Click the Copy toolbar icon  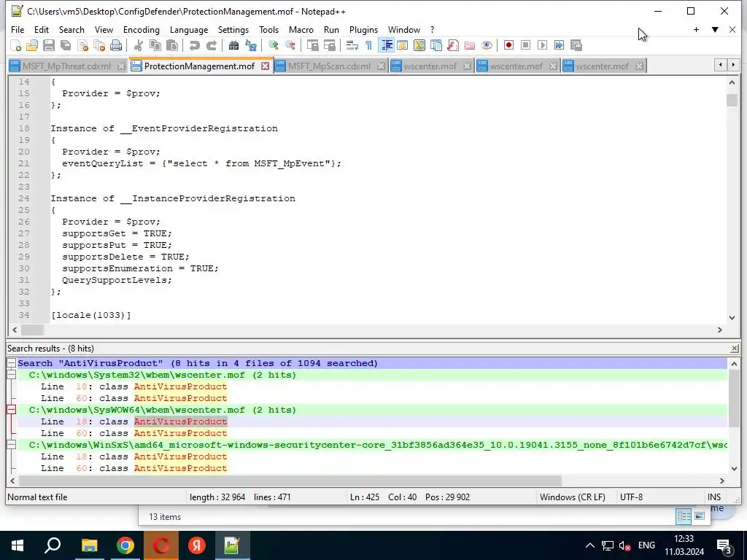tap(155, 45)
